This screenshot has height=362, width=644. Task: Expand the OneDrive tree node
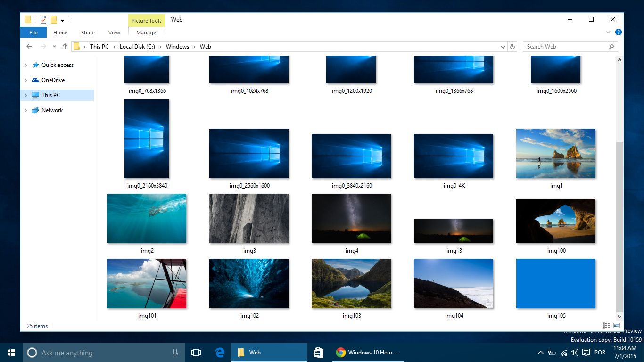pyautogui.click(x=25, y=80)
